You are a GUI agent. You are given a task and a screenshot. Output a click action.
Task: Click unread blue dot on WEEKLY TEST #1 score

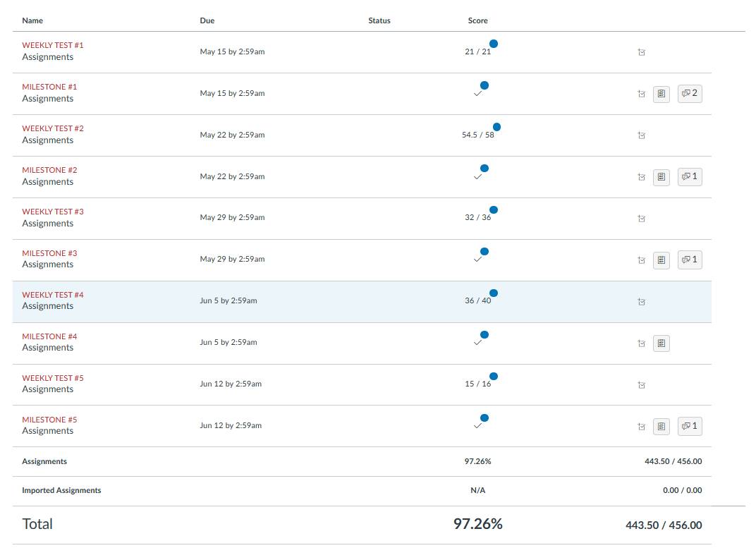pyautogui.click(x=494, y=44)
